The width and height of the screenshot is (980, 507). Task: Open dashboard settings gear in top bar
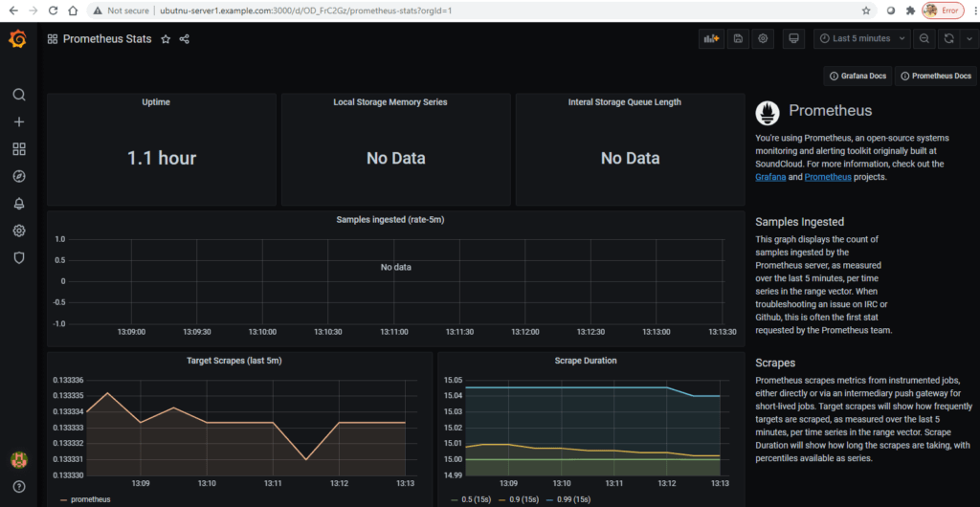(763, 38)
